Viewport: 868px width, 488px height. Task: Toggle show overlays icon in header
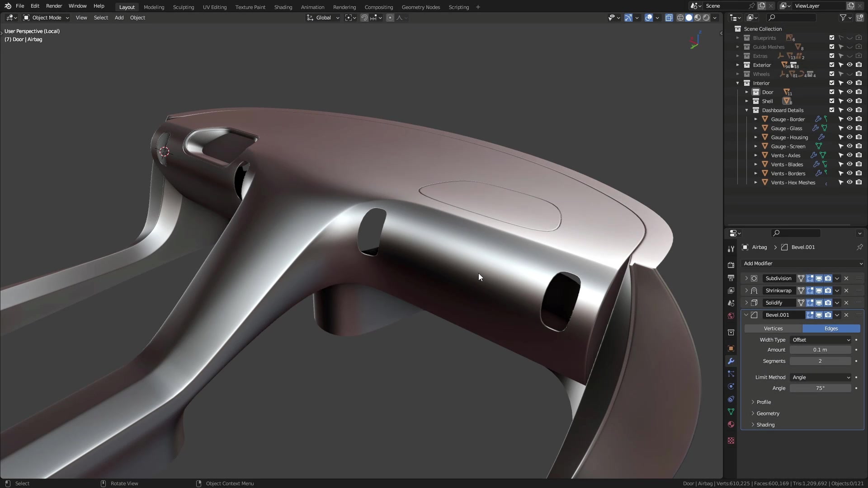tap(649, 18)
